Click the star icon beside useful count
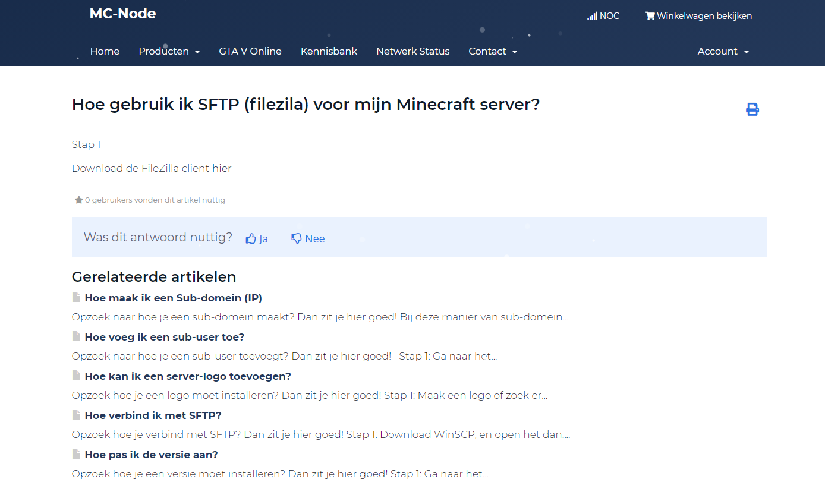The width and height of the screenshot is (825, 504). click(78, 200)
